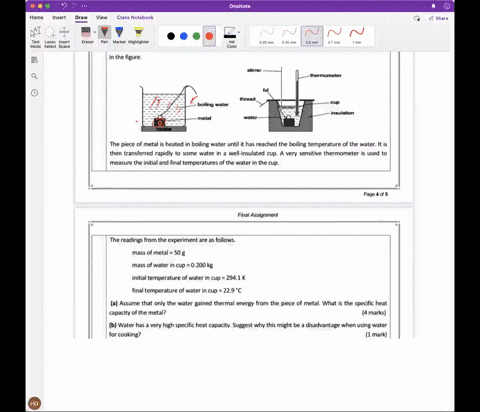This screenshot has width=480, height=412.
Task: Click the Redo arrow in title bar
Action: (x=74, y=6)
